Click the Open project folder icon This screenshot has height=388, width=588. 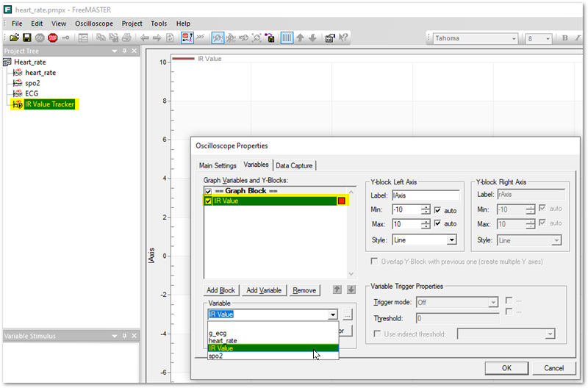click(14, 37)
